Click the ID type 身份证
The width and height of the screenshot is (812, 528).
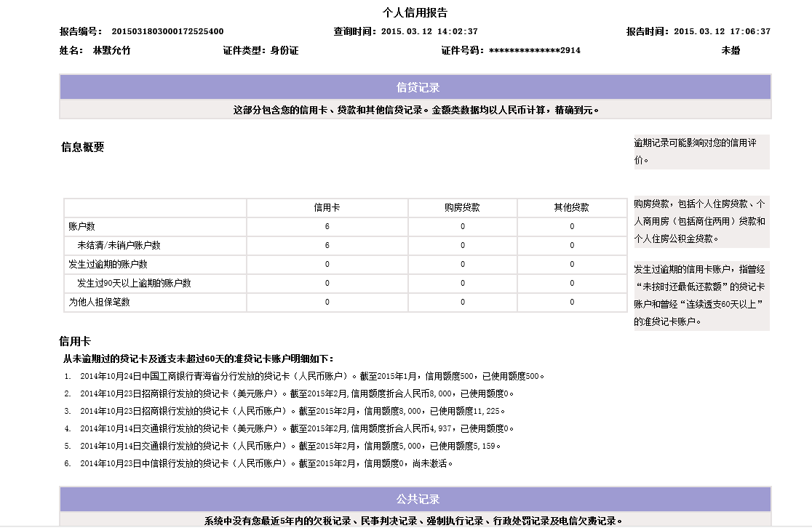pos(284,51)
